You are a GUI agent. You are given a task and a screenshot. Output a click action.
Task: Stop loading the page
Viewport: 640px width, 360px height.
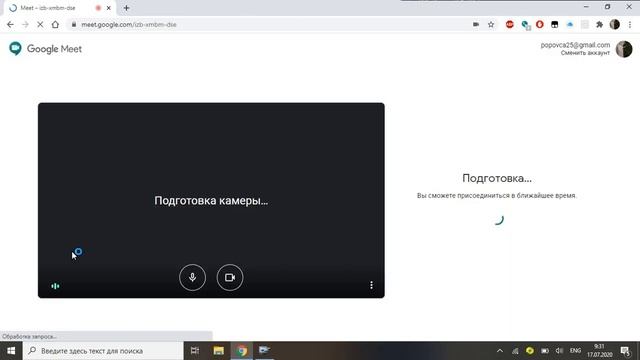click(x=40, y=24)
